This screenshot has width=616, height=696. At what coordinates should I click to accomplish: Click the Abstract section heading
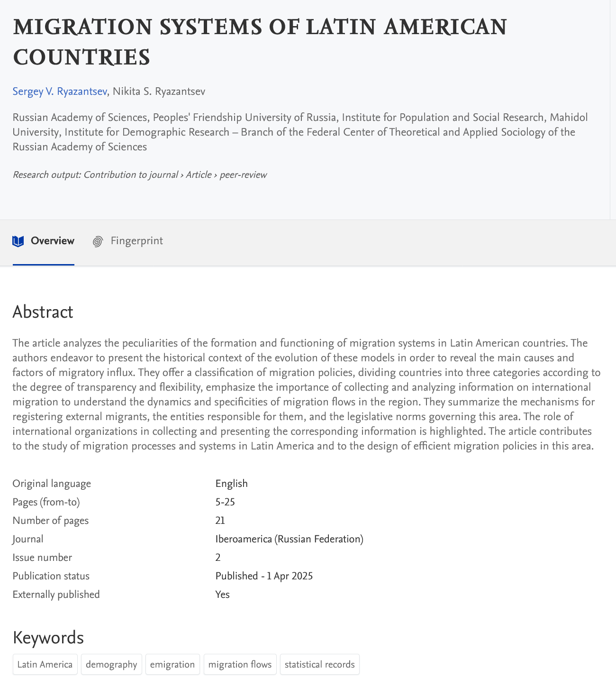43,312
